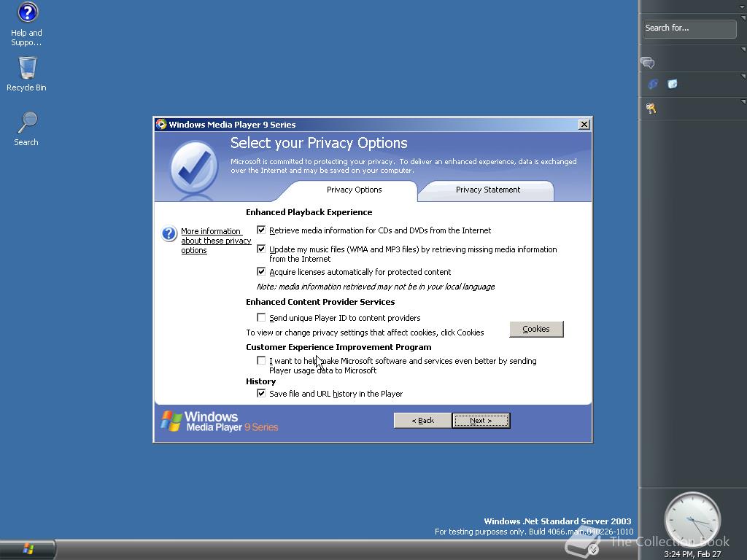Viewport: 747px width, 560px height.
Task: Click the sidebar analog clock
Action: (693, 520)
